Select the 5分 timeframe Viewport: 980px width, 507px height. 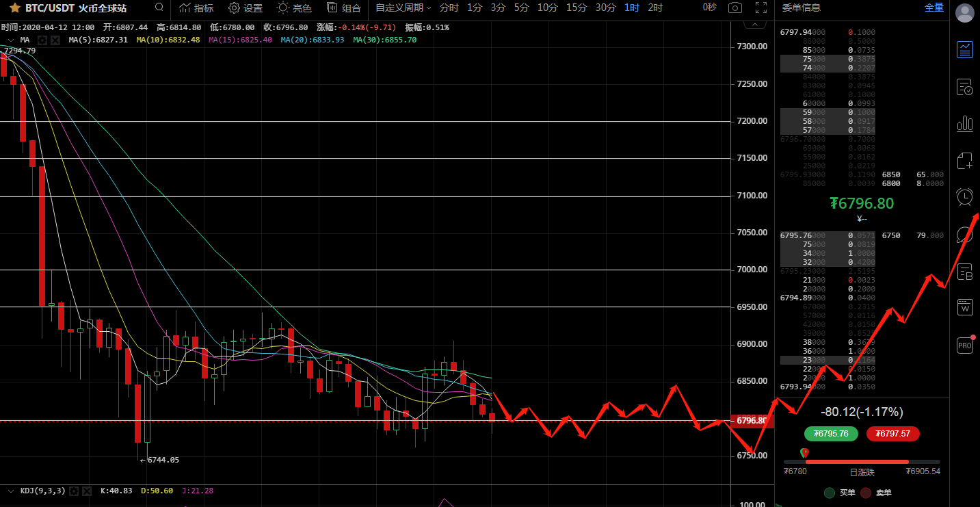[521, 8]
